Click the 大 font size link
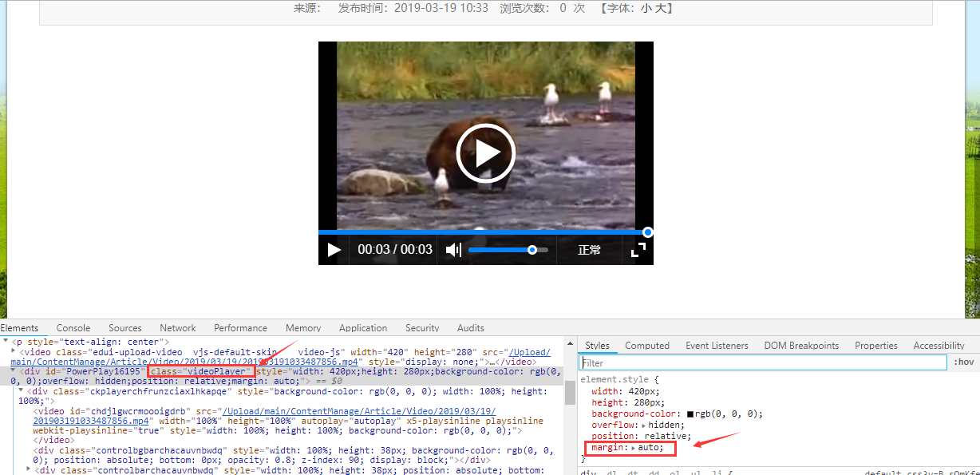 (658, 8)
